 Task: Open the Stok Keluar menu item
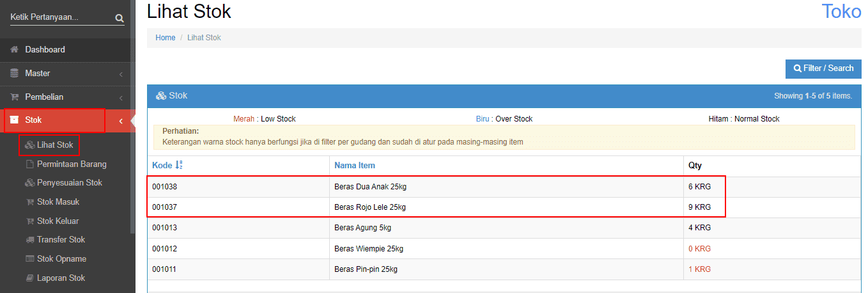tap(58, 221)
